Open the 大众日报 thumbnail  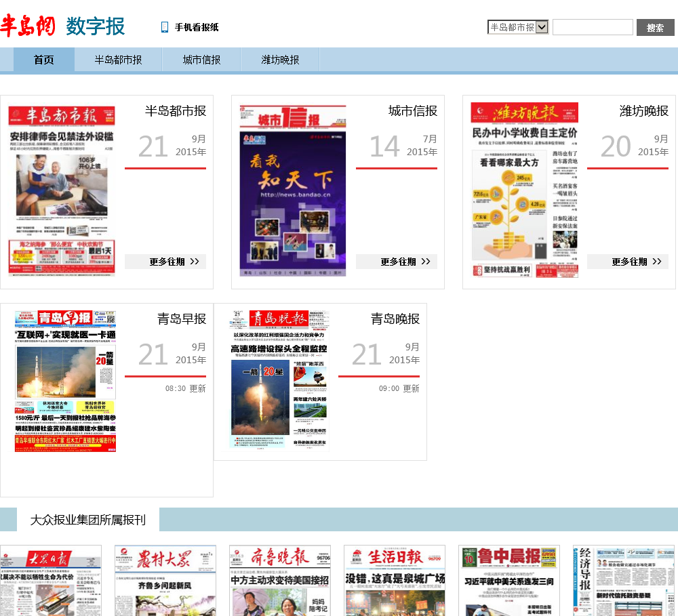[x=51, y=581]
